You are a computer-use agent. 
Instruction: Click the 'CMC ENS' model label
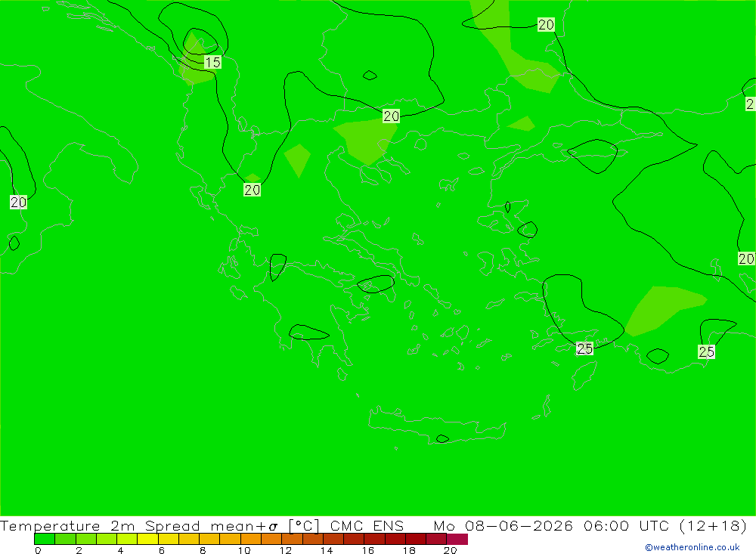point(367,525)
